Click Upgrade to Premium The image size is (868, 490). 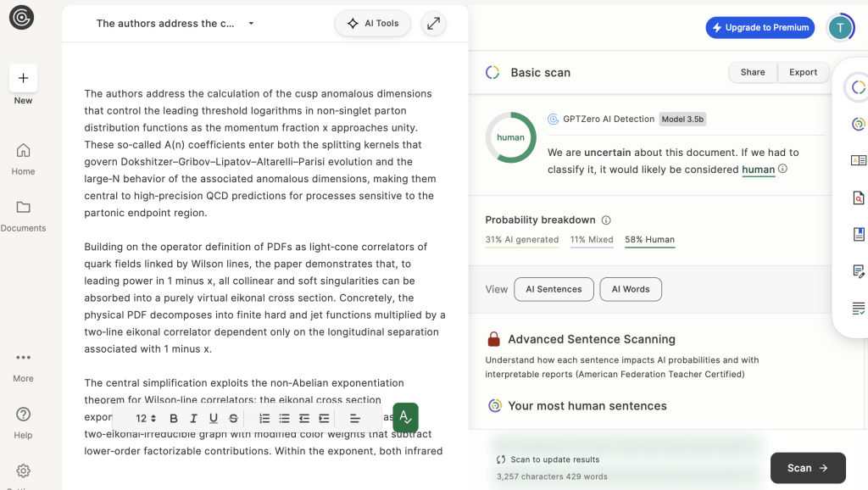tap(760, 27)
